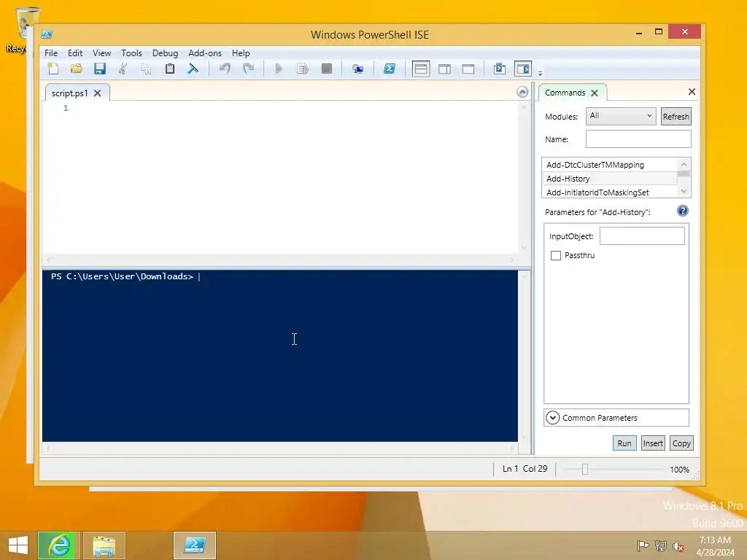The width and height of the screenshot is (747, 560).
Task: Insert the command into console
Action: (x=653, y=443)
